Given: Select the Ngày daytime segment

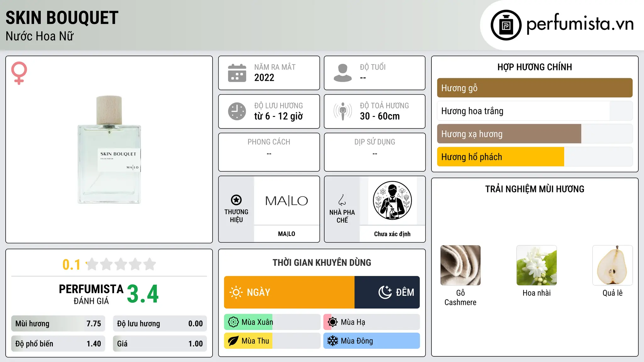Looking at the screenshot, I should coord(289,292).
